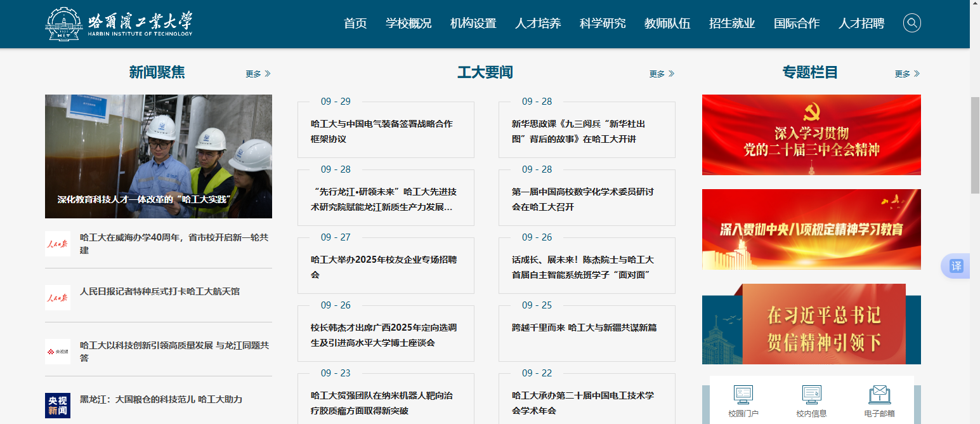The width and height of the screenshot is (980, 424).
Task: Open news 人民日报记者特种兵式打卡哈工大航天馆
Action: [160, 291]
